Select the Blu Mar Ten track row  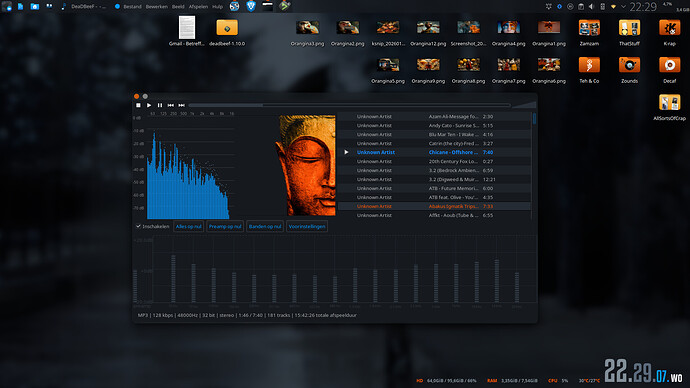[x=434, y=135]
